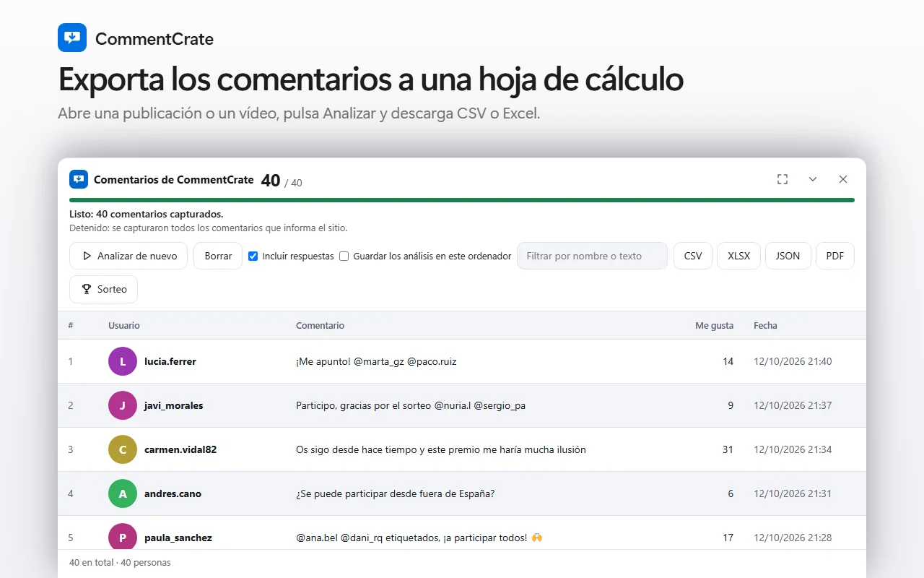Enable Guardar los análisis en este ordenador

coord(344,256)
